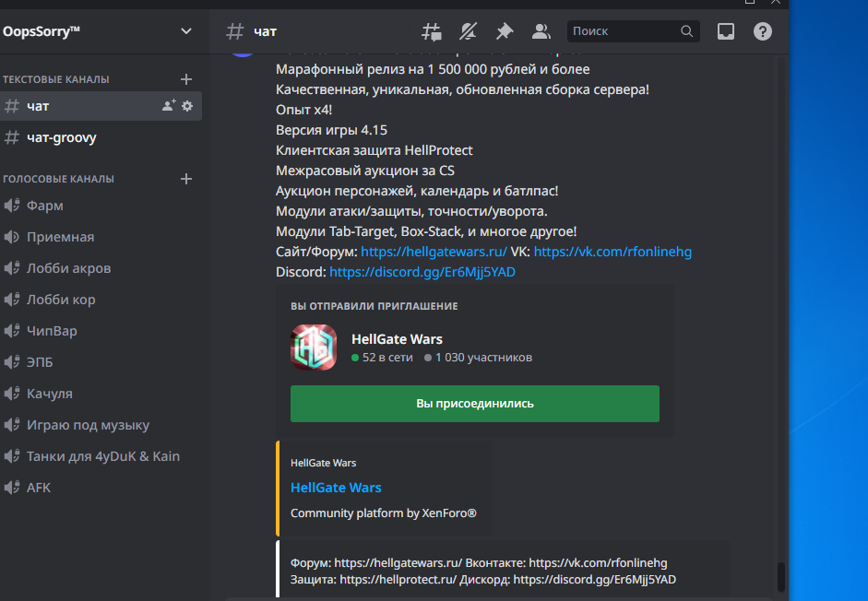The image size is (868, 601).
Task: Open the blue HellGate Wars embed title
Action: coord(336,488)
